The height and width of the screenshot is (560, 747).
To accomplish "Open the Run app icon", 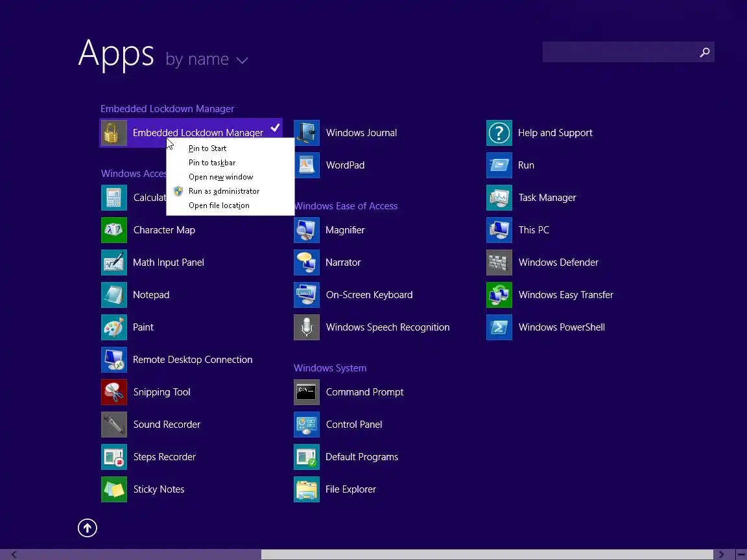I will (499, 165).
